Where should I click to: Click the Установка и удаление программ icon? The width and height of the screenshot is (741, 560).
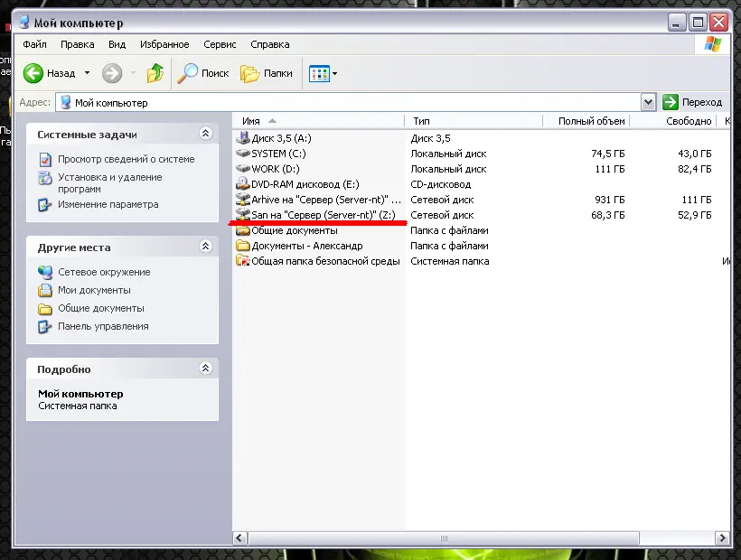pos(45,178)
